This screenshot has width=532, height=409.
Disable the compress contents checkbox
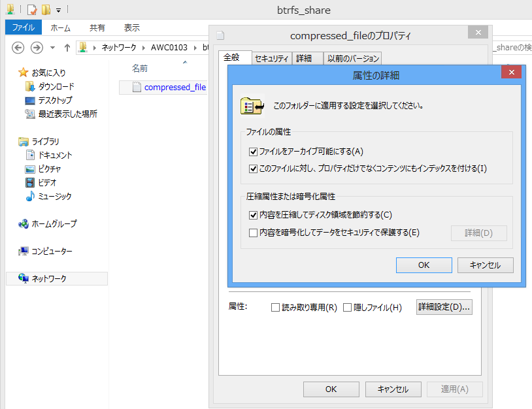coord(254,214)
